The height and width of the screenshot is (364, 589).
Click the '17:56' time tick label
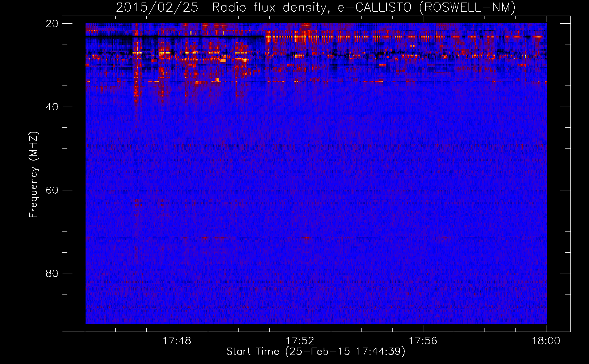coord(423,341)
